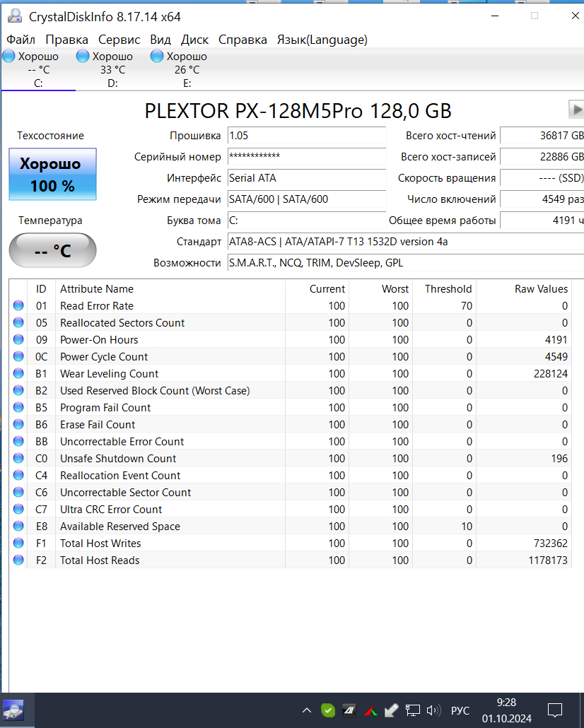This screenshot has width=584, height=728.
Task: Open the Сервис menu
Action: [119, 40]
